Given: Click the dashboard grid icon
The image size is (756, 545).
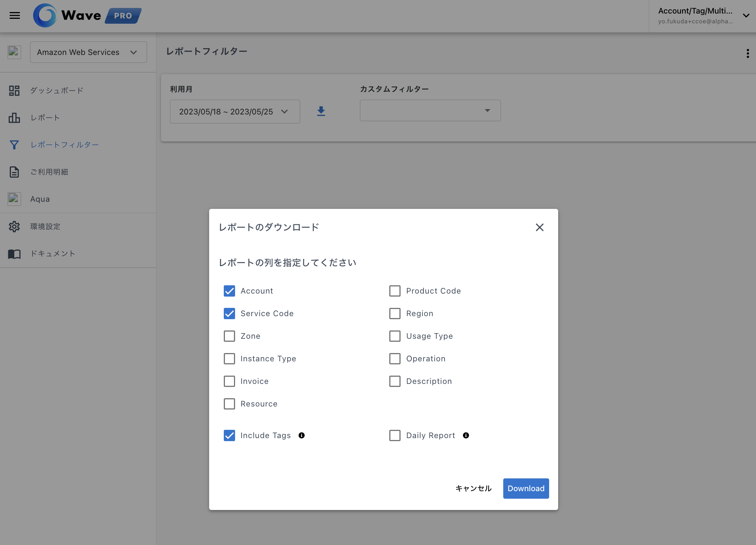Looking at the screenshot, I should tap(14, 91).
